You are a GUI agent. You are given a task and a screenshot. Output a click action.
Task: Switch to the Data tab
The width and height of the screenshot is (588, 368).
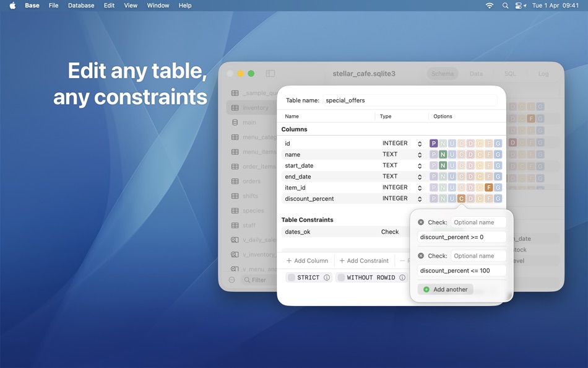click(x=477, y=73)
